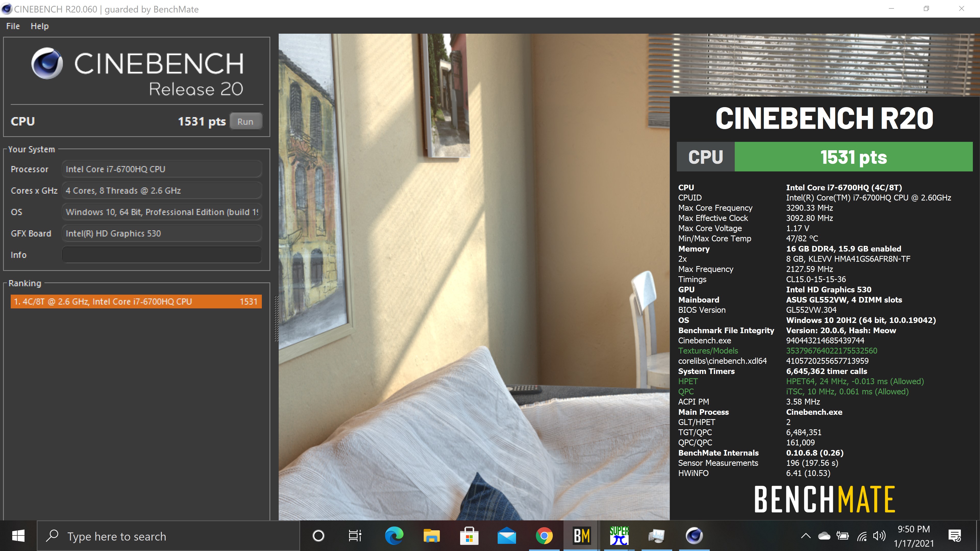
Task: Click the Textures/Models hash value
Action: click(831, 350)
